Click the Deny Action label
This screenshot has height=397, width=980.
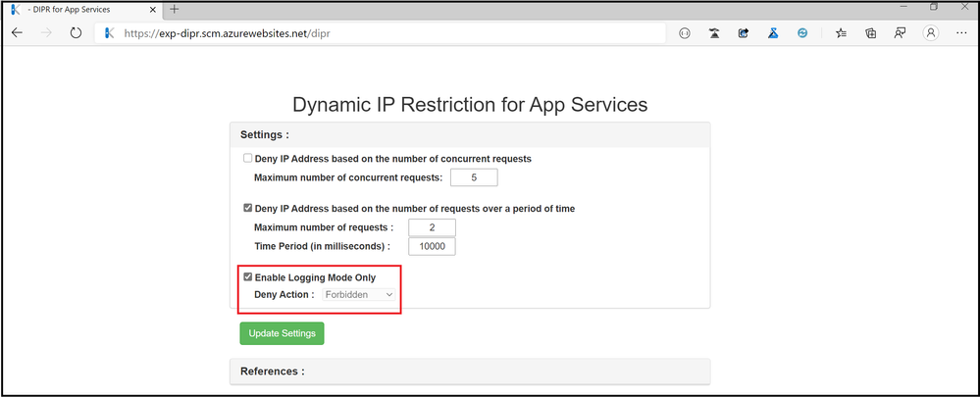coord(284,294)
